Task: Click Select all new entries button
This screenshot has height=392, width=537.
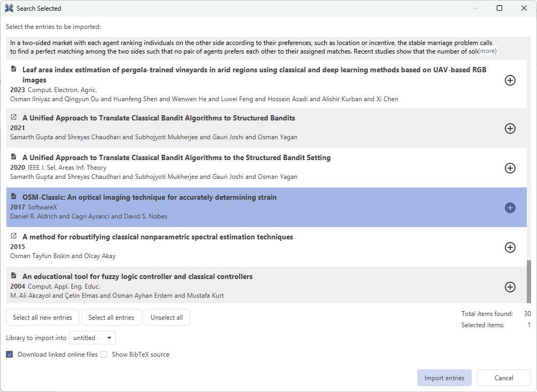Action: [x=42, y=318]
